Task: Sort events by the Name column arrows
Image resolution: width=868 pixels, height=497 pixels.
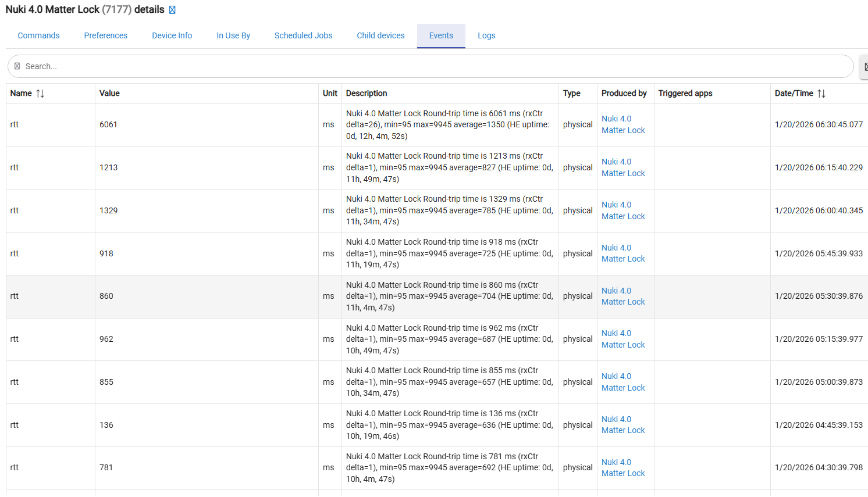Action: 40,94
